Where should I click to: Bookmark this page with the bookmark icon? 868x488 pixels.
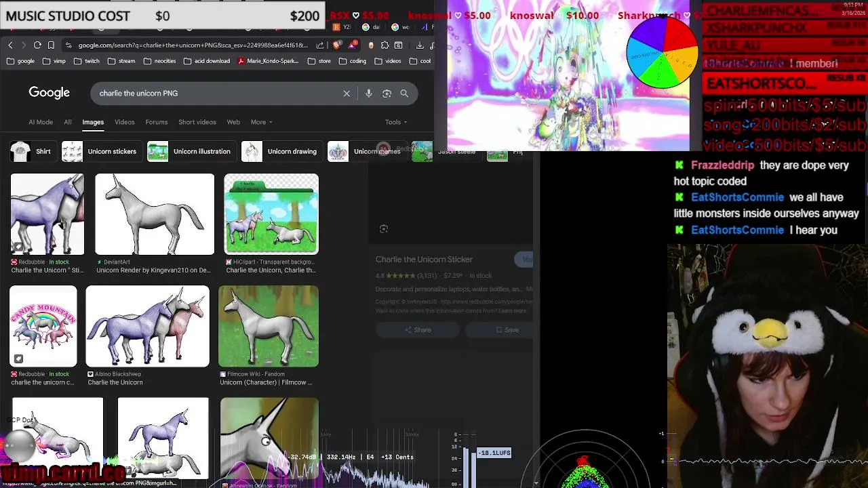coord(51,45)
